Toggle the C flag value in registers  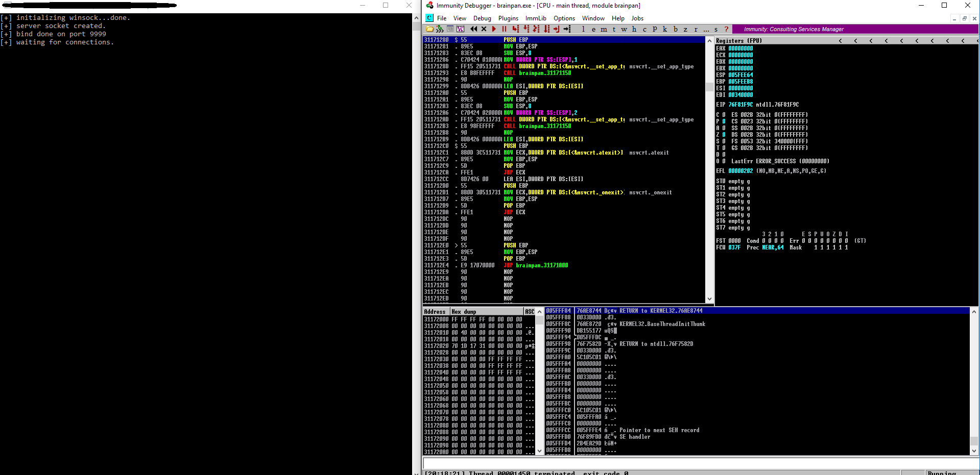click(724, 115)
